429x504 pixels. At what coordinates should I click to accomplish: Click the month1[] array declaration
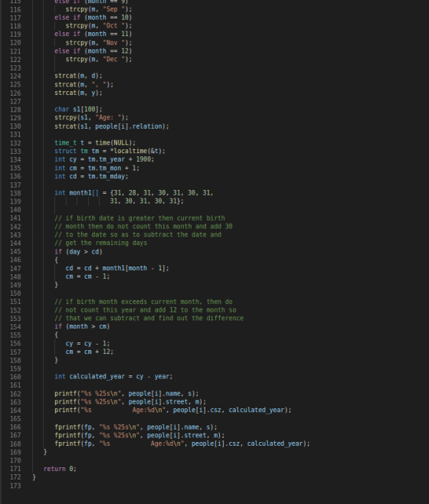[134, 193]
